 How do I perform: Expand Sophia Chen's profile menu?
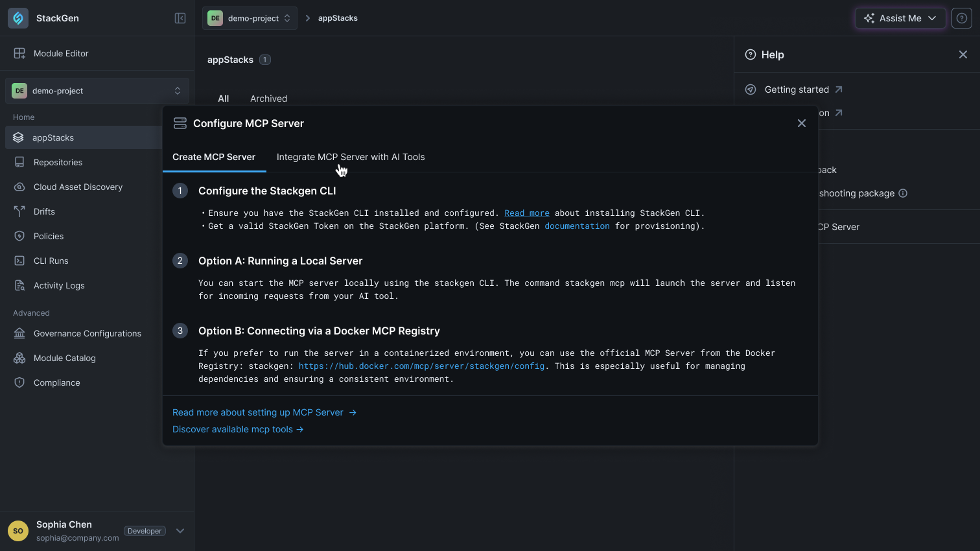point(180,530)
